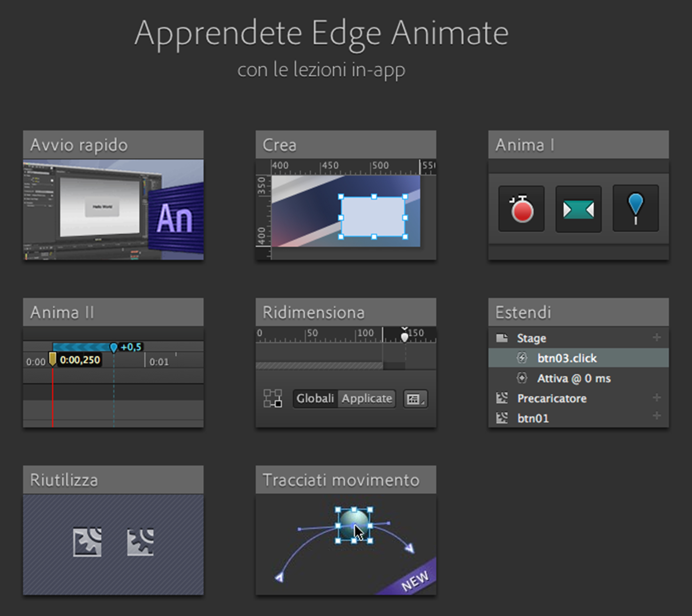This screenshot has height=616, width=692.
Task: Select the Precaricatore row
Action: [578, 398]
